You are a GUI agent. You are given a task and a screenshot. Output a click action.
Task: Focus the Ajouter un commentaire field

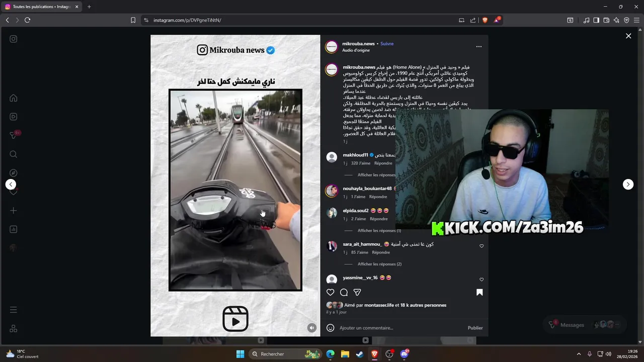[x=401, y=328]
